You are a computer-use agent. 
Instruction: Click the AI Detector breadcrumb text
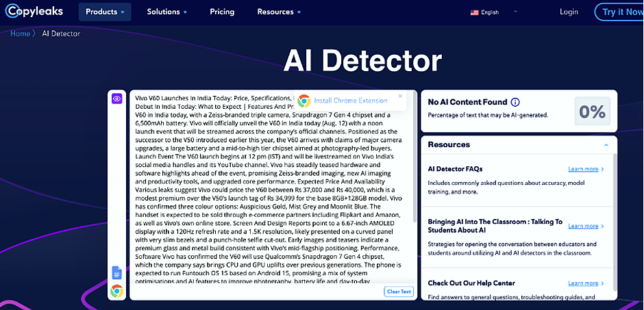[x=61, y=34]
